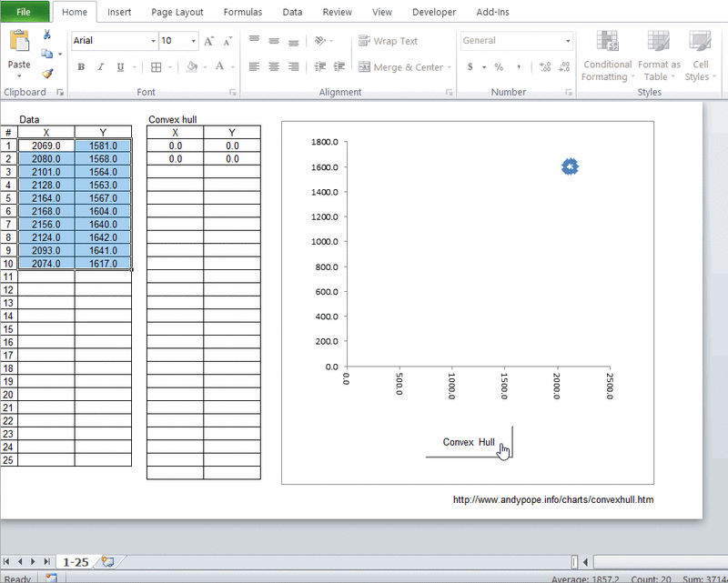Open the File menu button

tap(24, 13)
